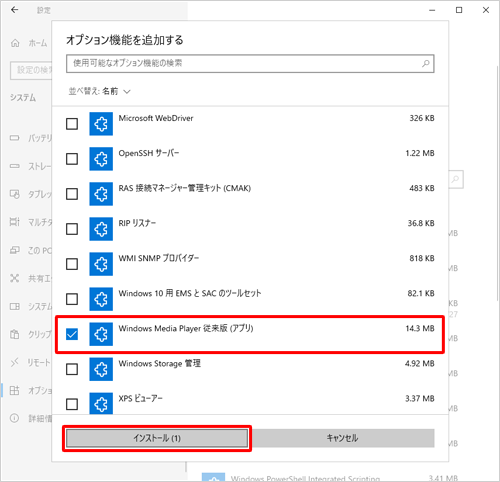Click the Home icon in Settings sidebar
Image resolution: width=500 pixels, height=482 pixels.
pos(15,43)
